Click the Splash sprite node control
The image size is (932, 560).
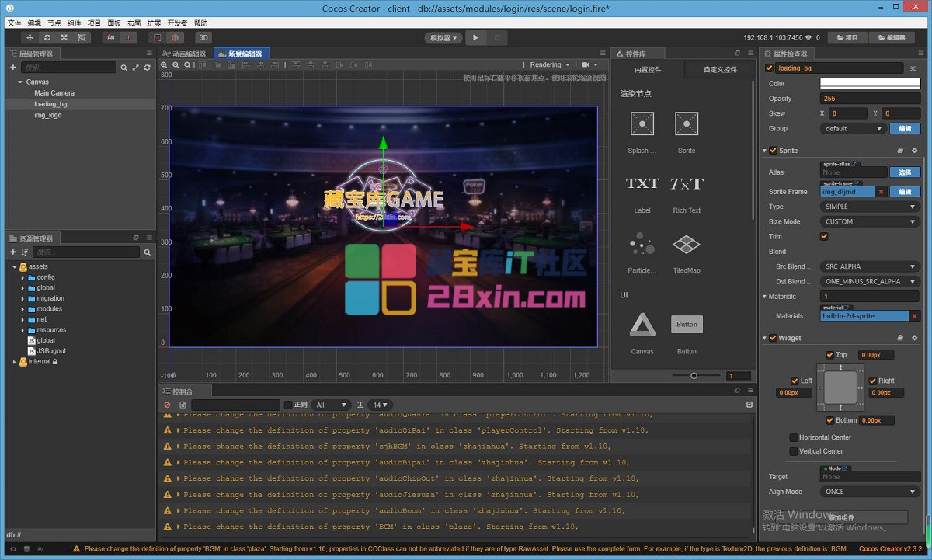642,124
